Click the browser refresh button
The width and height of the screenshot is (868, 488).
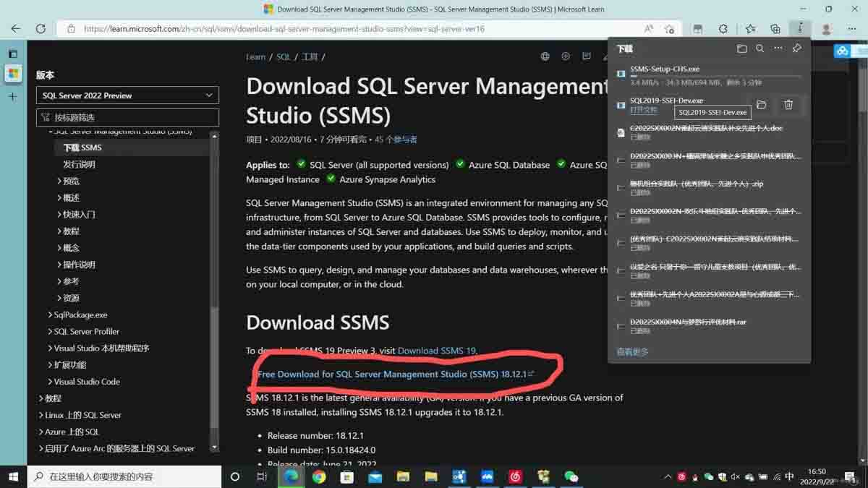(41, 29)
